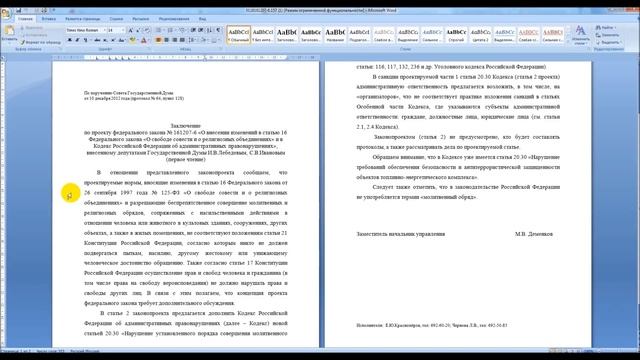640x360 pixels.
Task: Center the text alignment
Action: click(x=167, y=40)
